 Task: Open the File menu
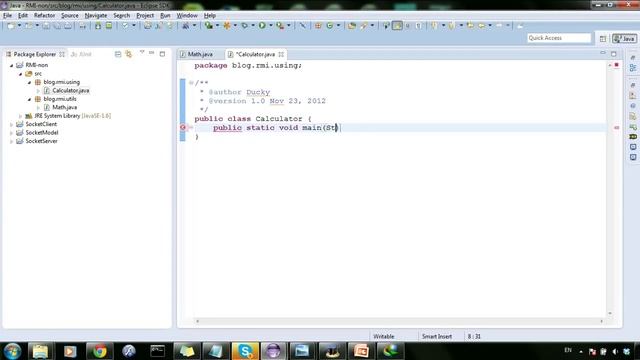[7, 16]
